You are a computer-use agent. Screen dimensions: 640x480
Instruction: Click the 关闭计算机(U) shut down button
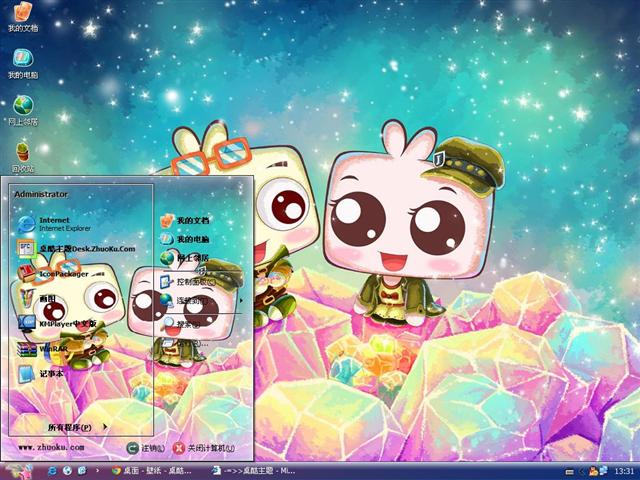[203, 448]
